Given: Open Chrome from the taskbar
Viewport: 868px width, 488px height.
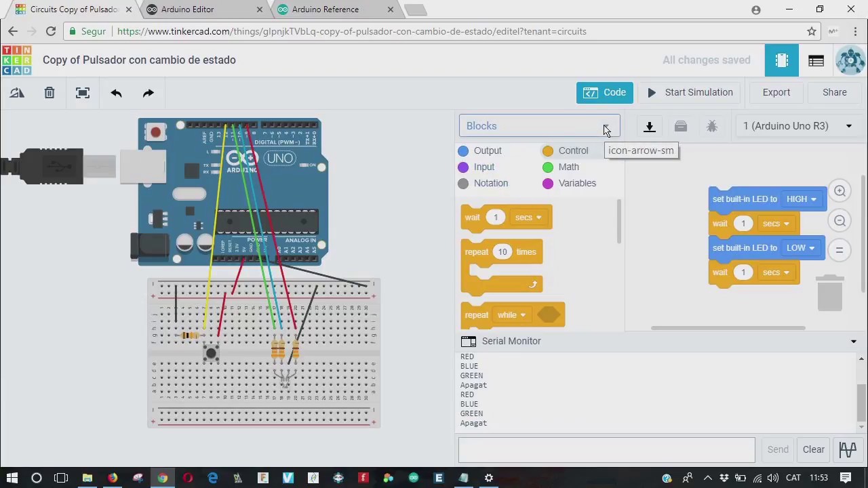Looking at the screenshot, I should point(163,478).
